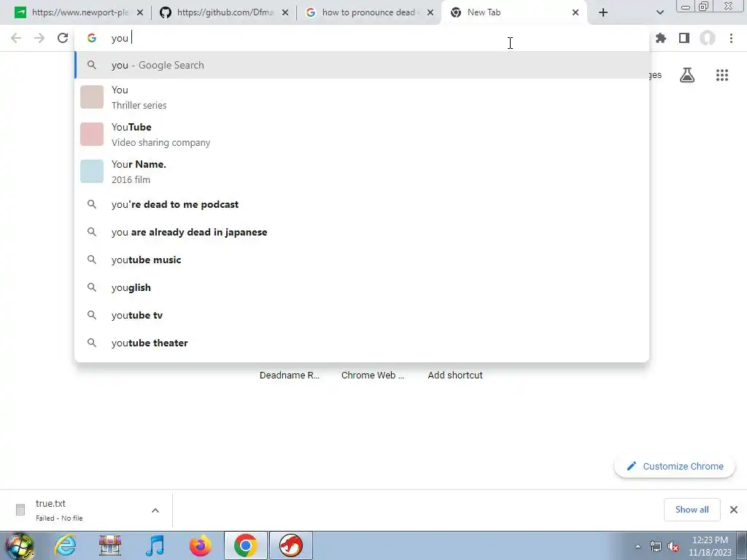Click in the address bar text field
This screenshot has height=560, width=747.
pyautogui.click(x=362, y=38)
